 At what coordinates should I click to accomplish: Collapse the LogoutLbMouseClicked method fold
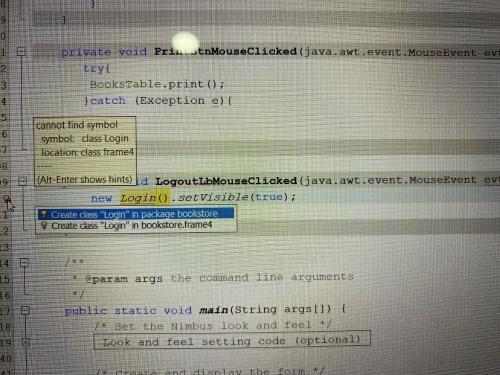(x=23, y=181)
